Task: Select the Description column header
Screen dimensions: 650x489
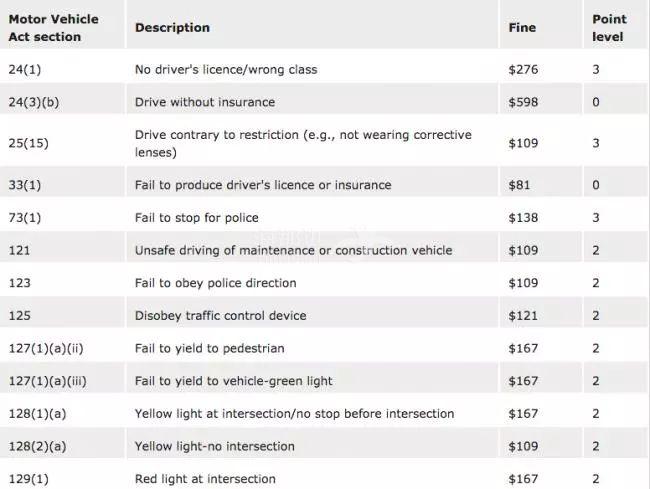Action: click(x=172, y=27)
